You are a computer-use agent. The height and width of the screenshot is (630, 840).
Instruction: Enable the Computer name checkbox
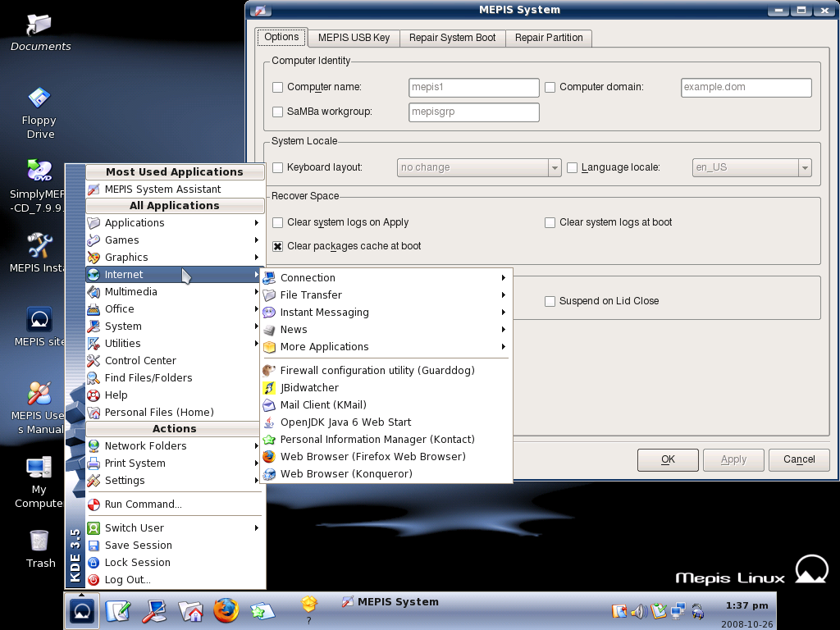(277, 87)
